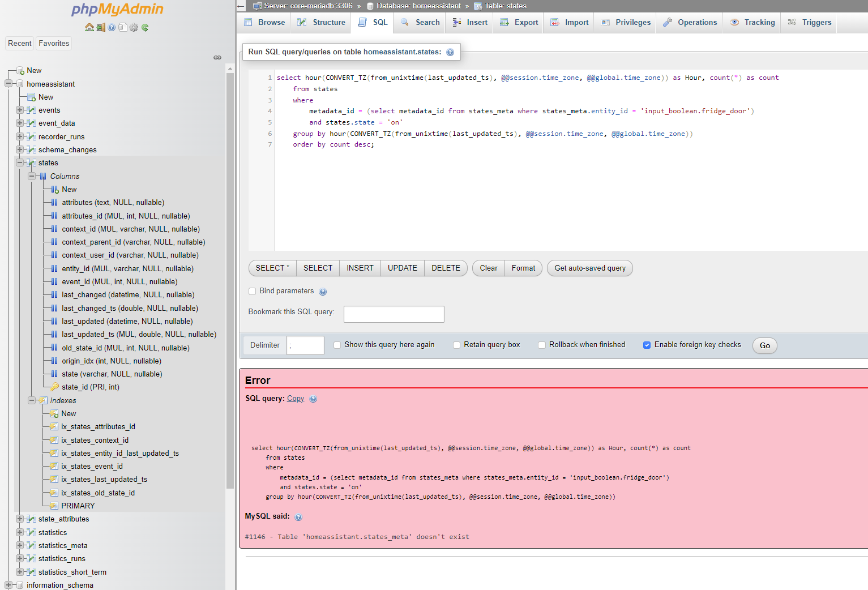868x590 pixels.
Task: Click the Log out door icon
Action: [101, 27]
